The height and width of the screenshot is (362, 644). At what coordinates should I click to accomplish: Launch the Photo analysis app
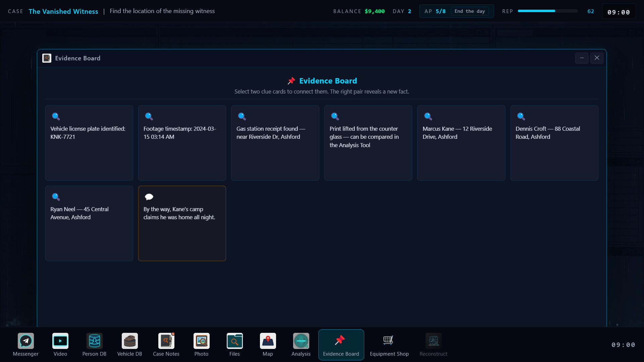pyautogui.click(x=201, y=345)
